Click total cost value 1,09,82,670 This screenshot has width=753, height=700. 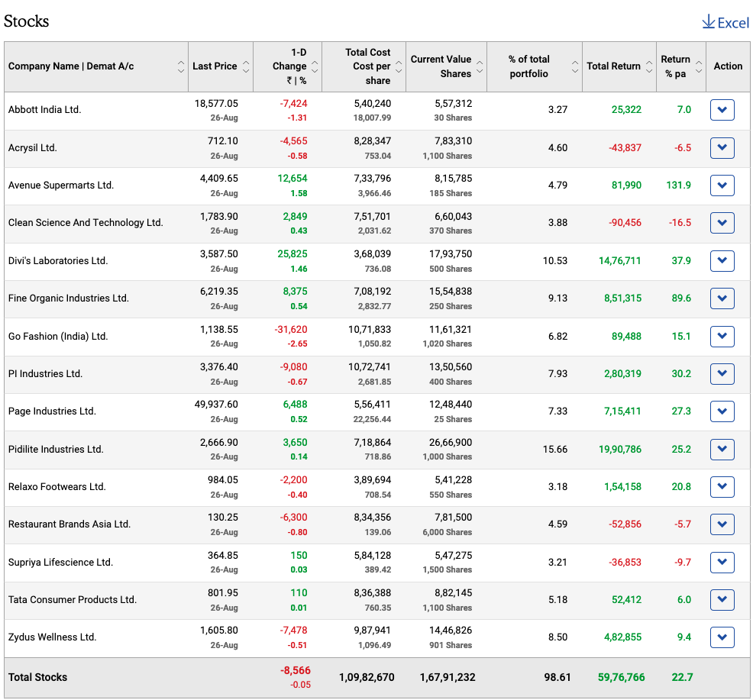[x=367, y=677]
